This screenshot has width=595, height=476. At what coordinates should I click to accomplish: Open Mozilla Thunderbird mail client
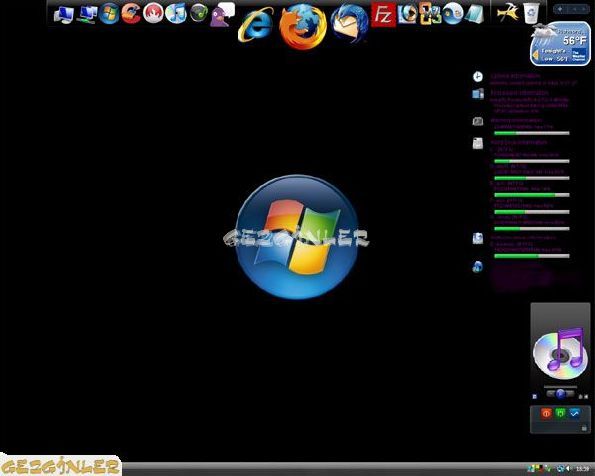(349, 23)
